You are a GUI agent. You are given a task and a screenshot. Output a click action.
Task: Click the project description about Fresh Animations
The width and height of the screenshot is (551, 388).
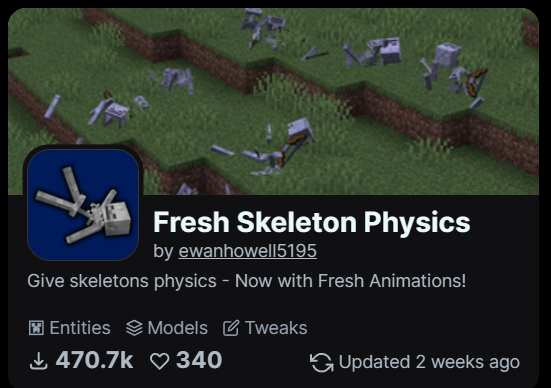tap(247, 281)
